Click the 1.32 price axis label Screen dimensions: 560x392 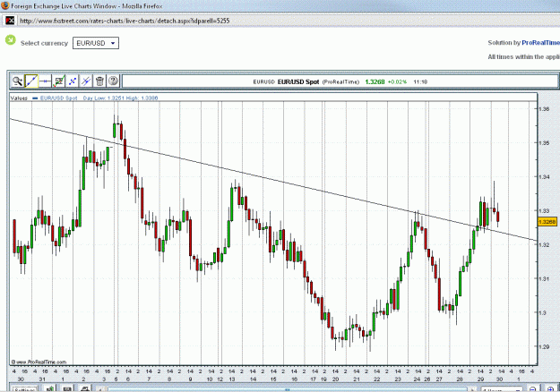tap(544, 244)
